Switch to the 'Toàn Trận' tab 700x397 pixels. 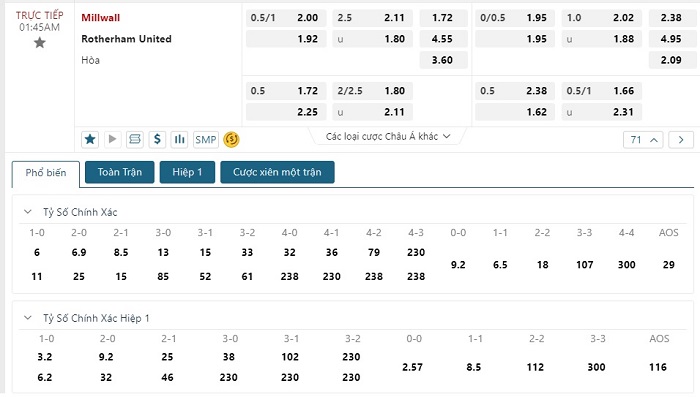[x=120, y=172]
